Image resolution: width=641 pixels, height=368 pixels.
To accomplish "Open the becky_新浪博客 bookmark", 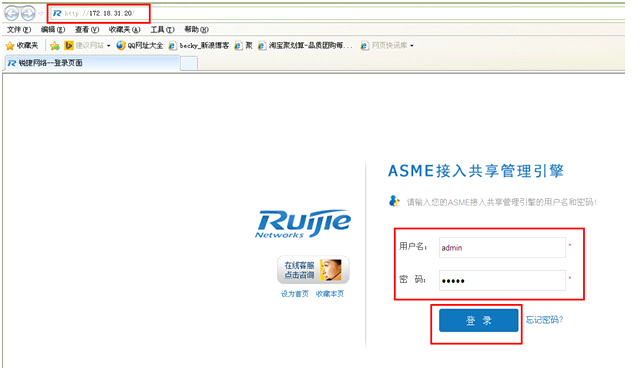I will point(199,45).
